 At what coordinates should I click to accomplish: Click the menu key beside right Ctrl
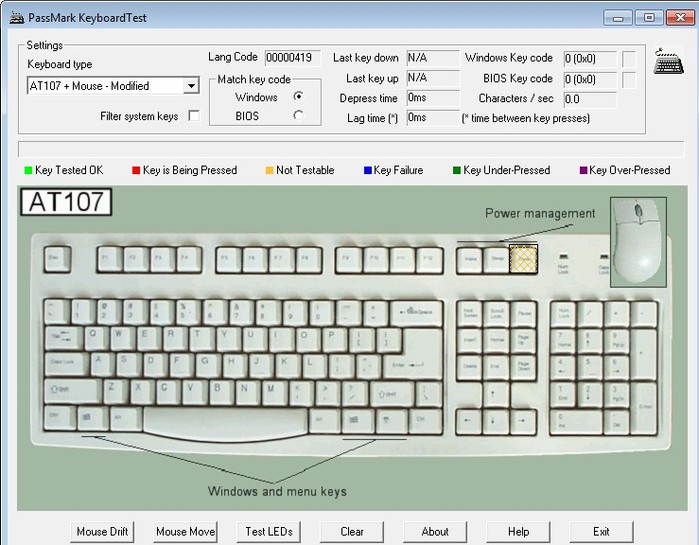391,421
